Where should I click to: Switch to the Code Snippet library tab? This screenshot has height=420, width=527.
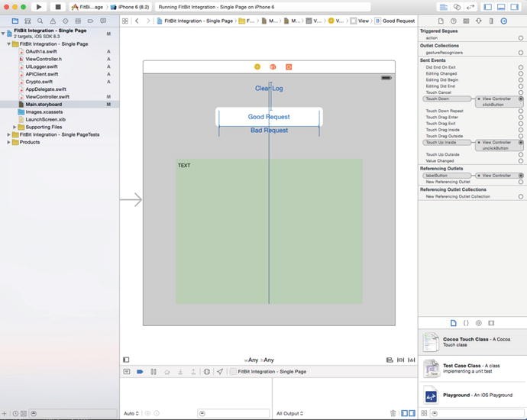[x=466, y=323]
